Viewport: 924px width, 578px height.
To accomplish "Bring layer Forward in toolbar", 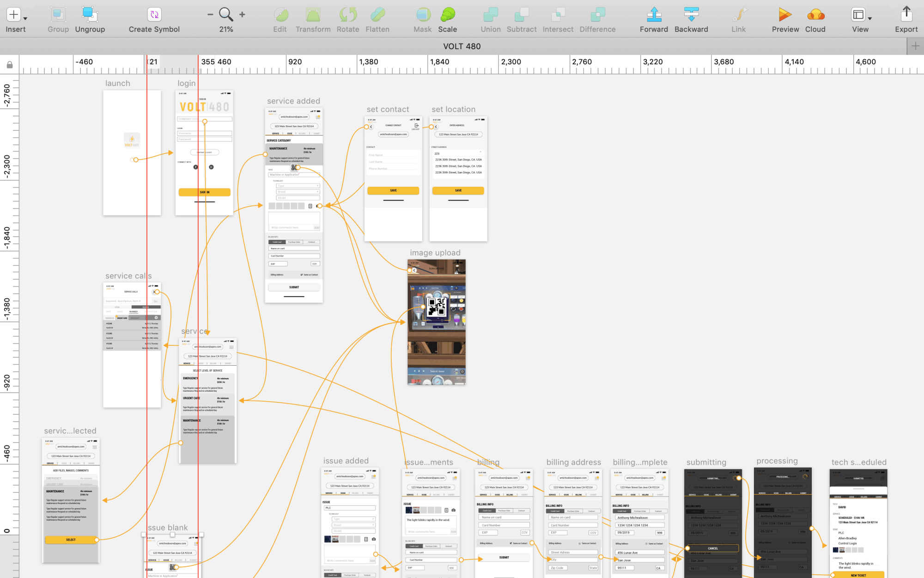I will pyautogui.click(x=654, y=15).
